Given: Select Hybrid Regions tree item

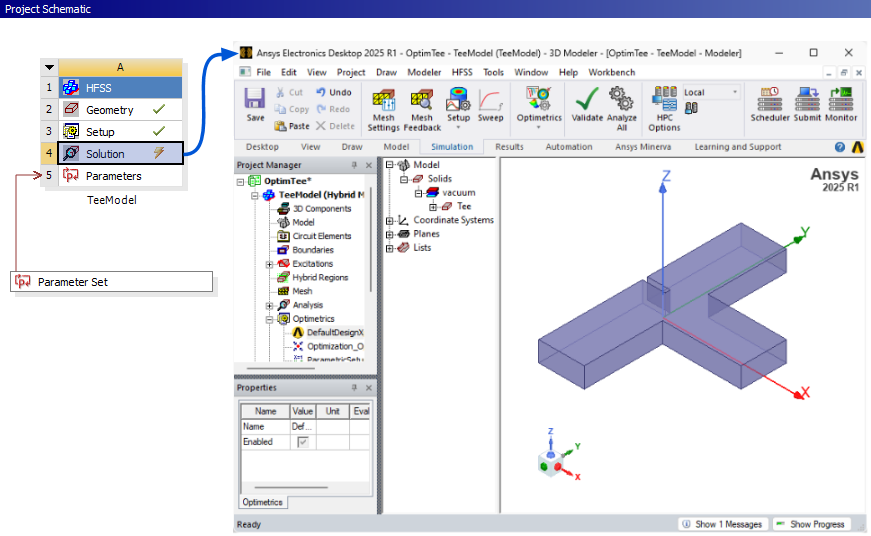Looking at the screenshot, I should tap(320, 278).
